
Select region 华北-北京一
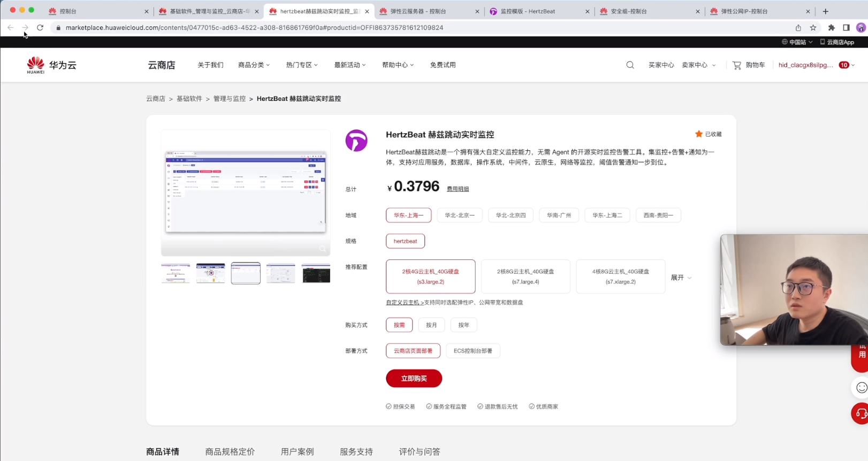[x=460, y=216]
